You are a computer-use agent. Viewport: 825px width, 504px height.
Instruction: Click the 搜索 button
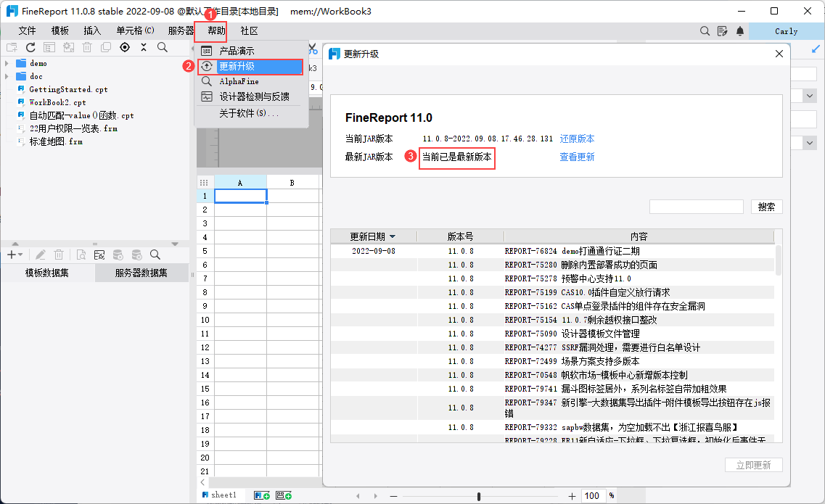[x=766, y=207]
